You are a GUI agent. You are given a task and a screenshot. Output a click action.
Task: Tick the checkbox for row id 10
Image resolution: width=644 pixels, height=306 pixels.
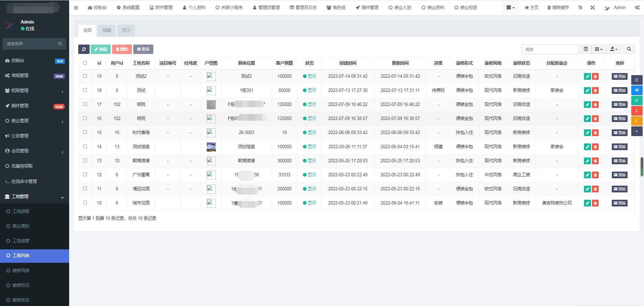85,203
